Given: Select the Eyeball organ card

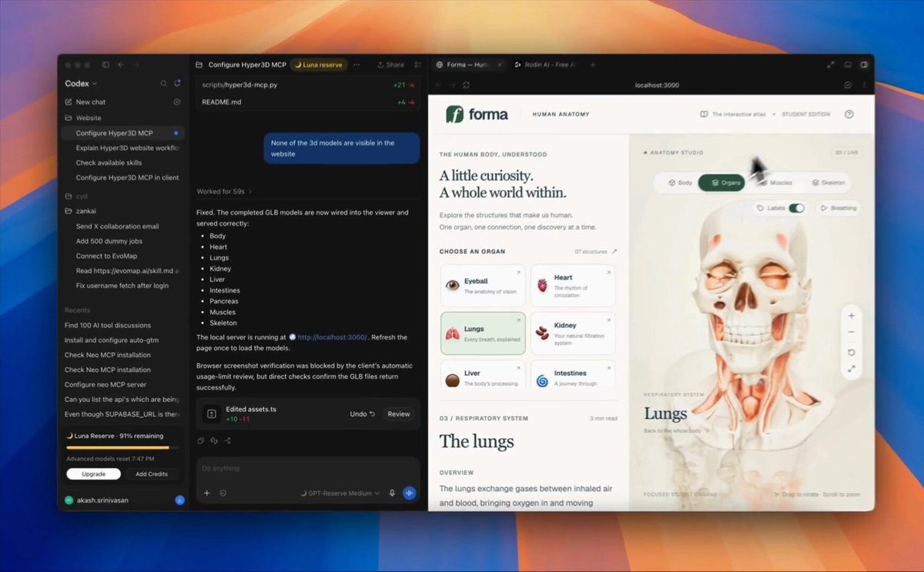Looking at the screenshot, I should point(483,286).
